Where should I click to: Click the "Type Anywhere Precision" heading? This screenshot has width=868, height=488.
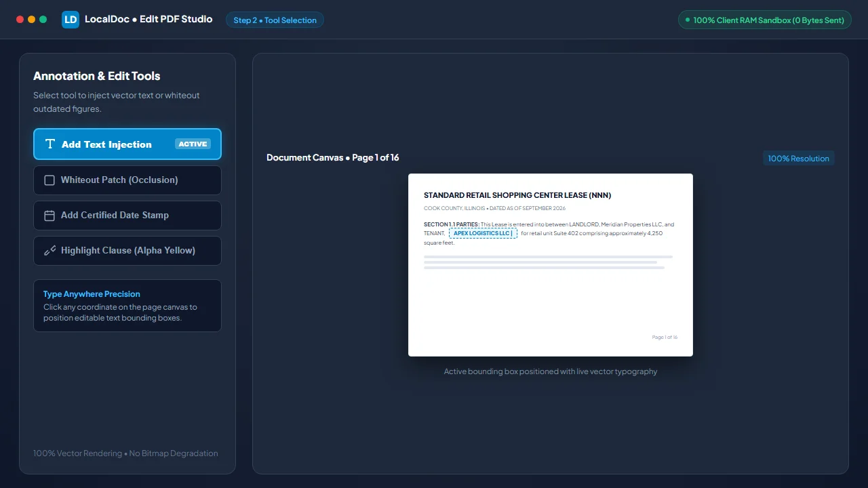point(92,294)
